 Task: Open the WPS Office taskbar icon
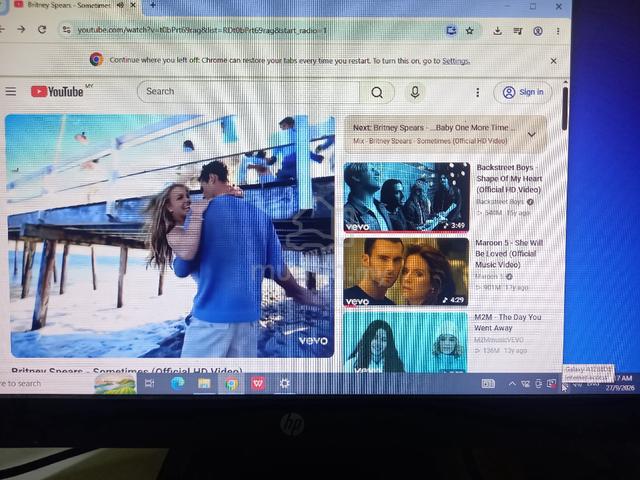click(258, 384)
